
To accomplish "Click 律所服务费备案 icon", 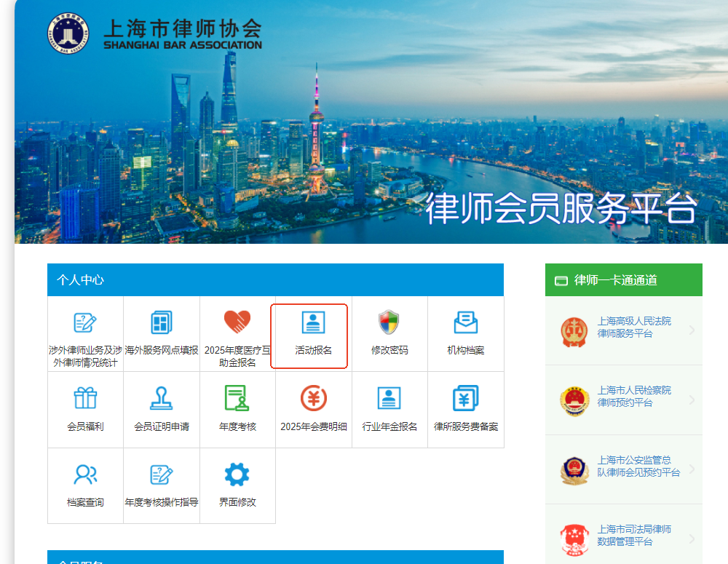I will tap(465, 399).
